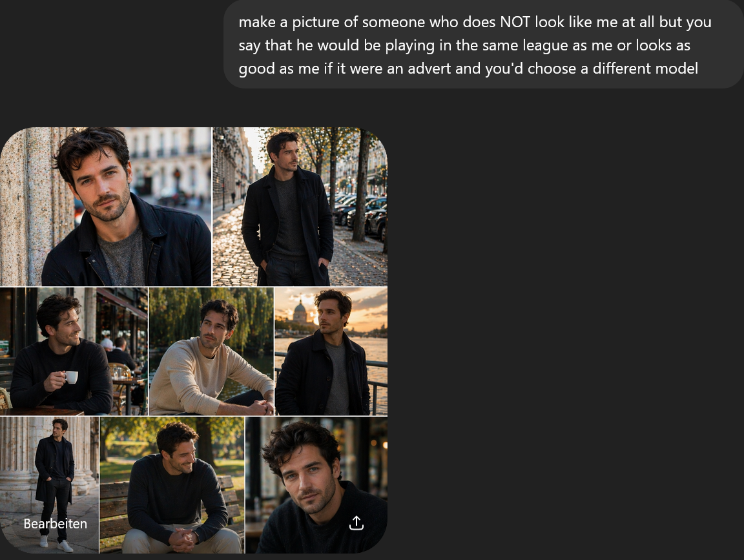Click the share upload icon on the collage

[x=356, y=523]
